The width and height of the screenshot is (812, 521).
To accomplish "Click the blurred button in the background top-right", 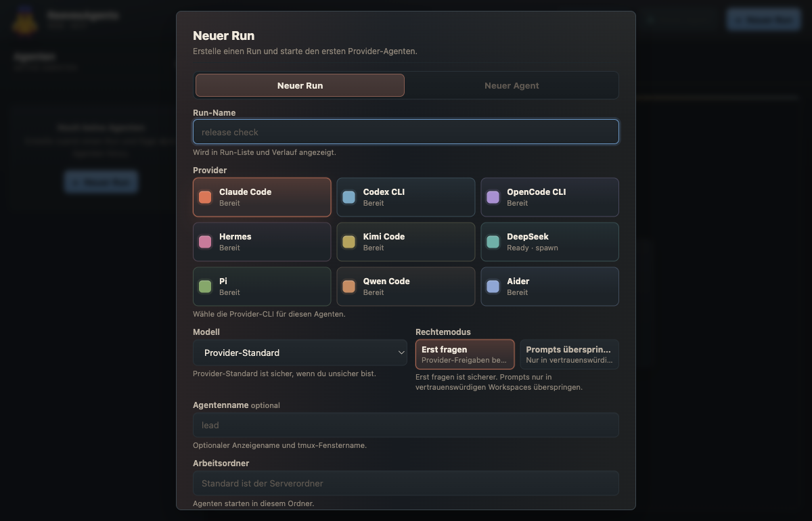I will [x=763, y=20].
